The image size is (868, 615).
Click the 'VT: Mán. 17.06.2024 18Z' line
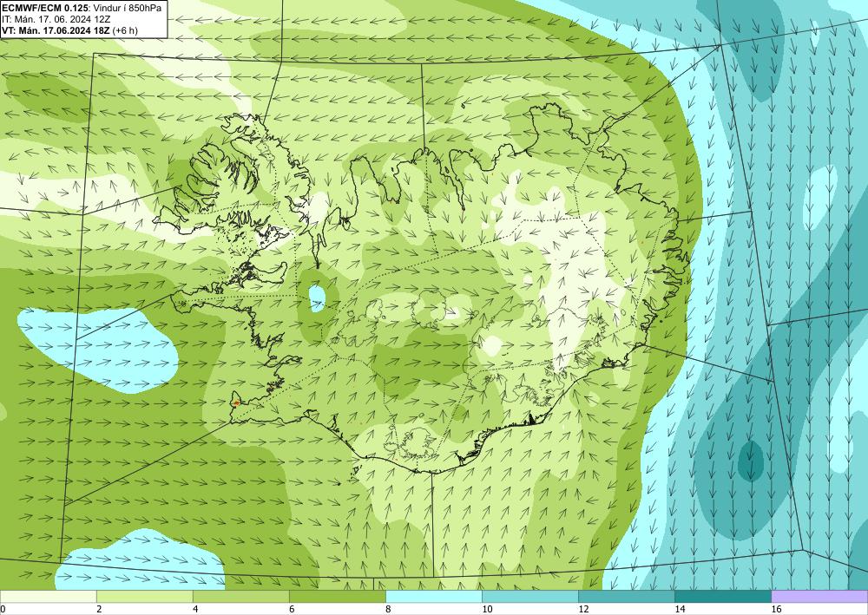pos(56,30)
